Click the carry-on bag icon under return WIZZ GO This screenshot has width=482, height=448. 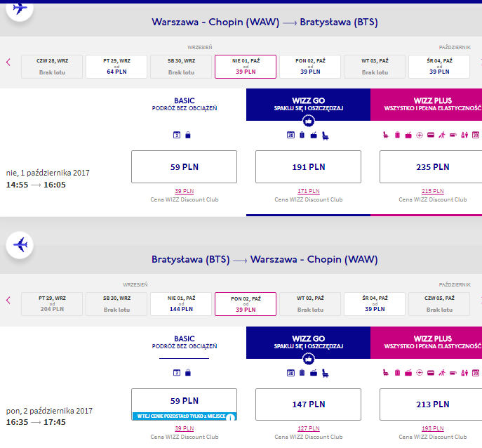click(314, 373)
